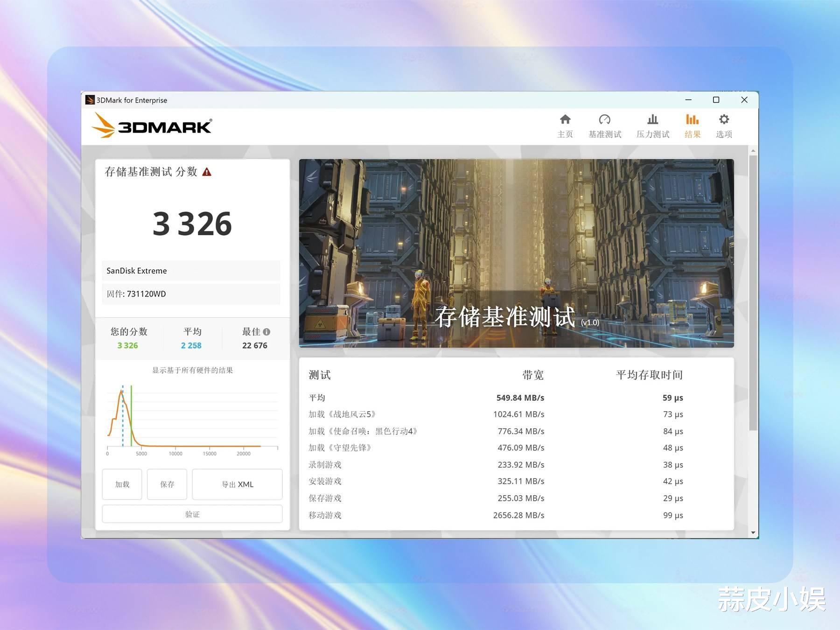Click the 保存 save button
The image size is (840, 630).
coord(167,484)
